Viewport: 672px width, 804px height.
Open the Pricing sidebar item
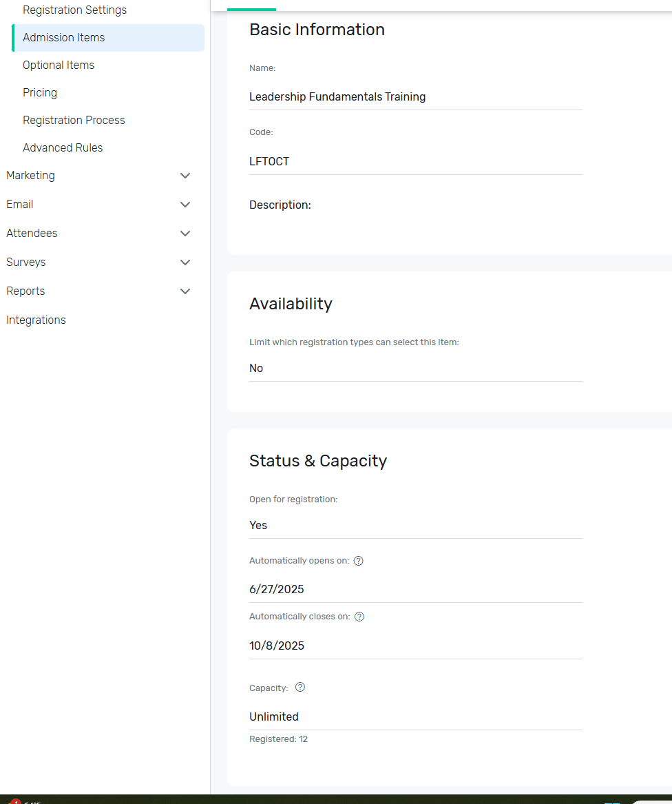[x=40, y=93]
